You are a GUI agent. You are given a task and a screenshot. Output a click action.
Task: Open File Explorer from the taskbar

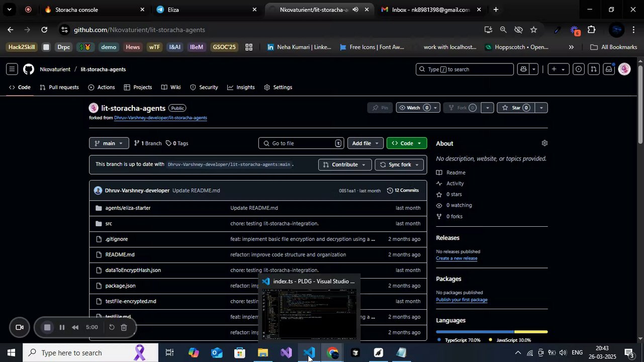263,353
